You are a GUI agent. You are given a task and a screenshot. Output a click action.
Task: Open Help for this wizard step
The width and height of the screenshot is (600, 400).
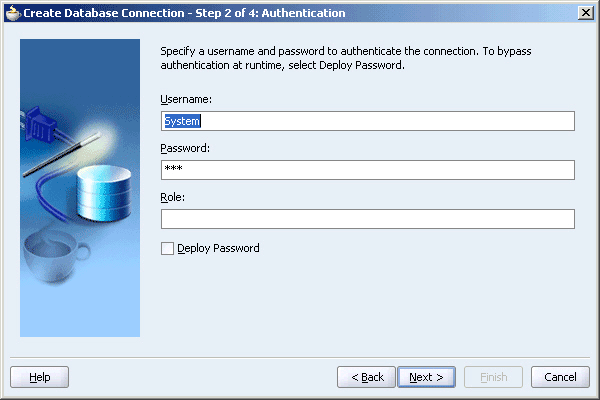pos(39,377)
